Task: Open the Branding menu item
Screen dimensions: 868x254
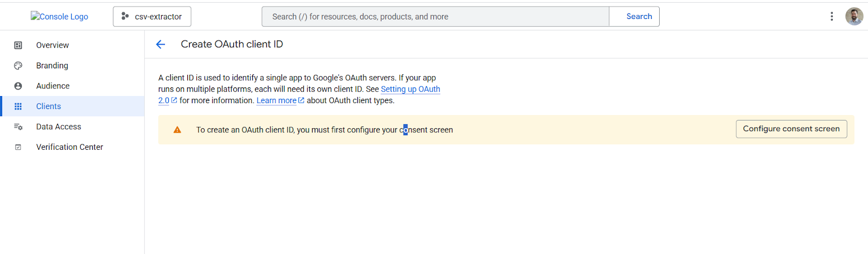Action: (52, 66)
